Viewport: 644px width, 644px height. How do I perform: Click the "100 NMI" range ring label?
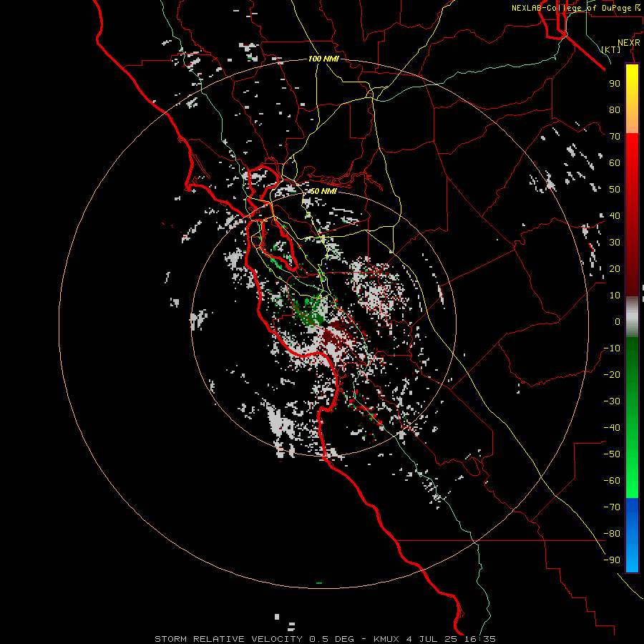tap(323, 59)
